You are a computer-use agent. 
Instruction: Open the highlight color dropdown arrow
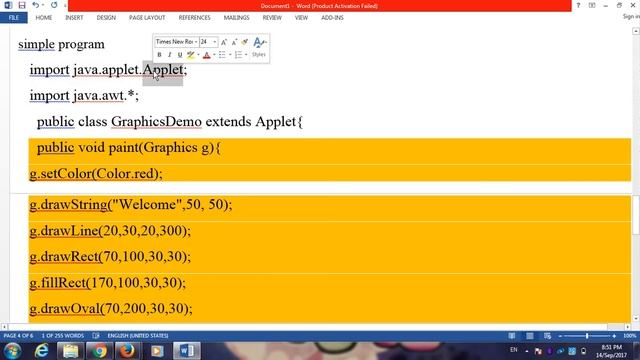(198, 55)
